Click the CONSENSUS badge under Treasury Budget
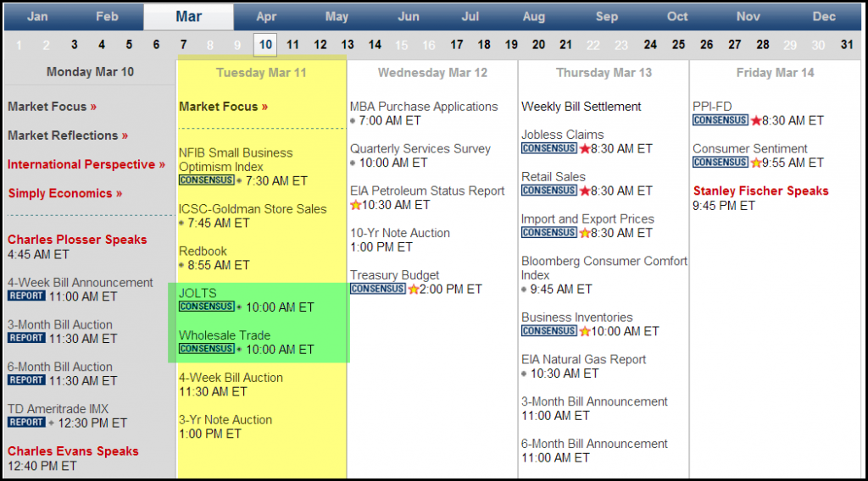This screenshot has height=481, width=868. pos(377,289)
